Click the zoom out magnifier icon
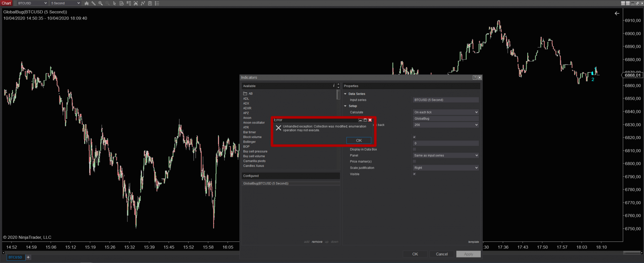The image size is (644, 263). (107, 3)
